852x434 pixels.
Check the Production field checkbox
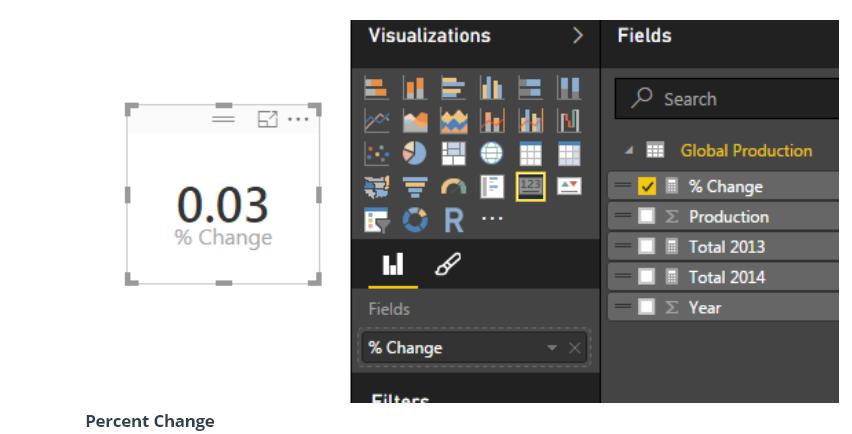647,216
